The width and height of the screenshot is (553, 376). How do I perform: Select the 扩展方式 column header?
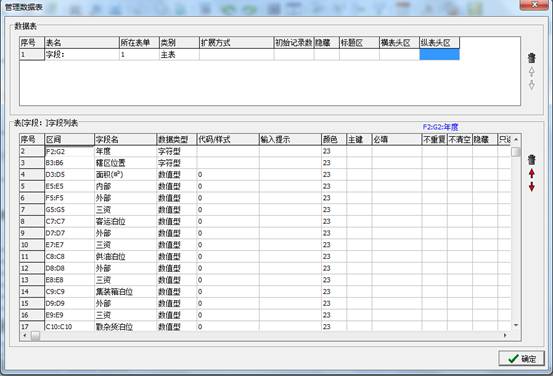[236, 43]
